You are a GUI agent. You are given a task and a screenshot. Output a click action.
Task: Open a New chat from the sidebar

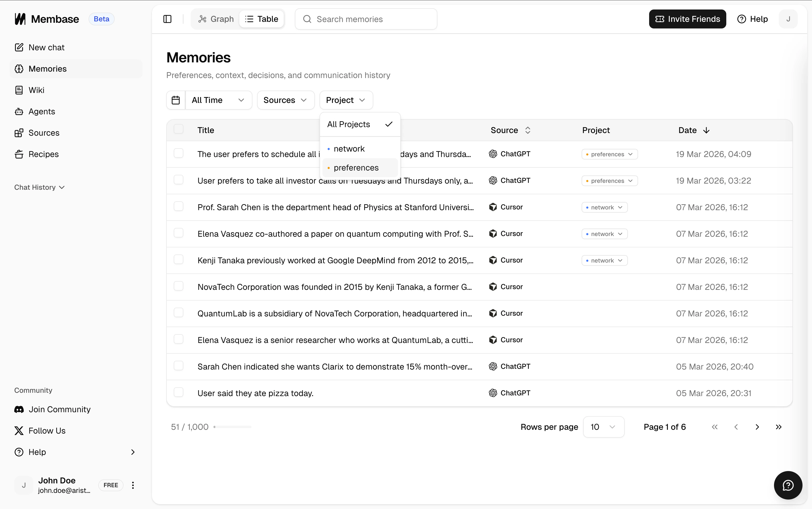[x=46, y=47]
